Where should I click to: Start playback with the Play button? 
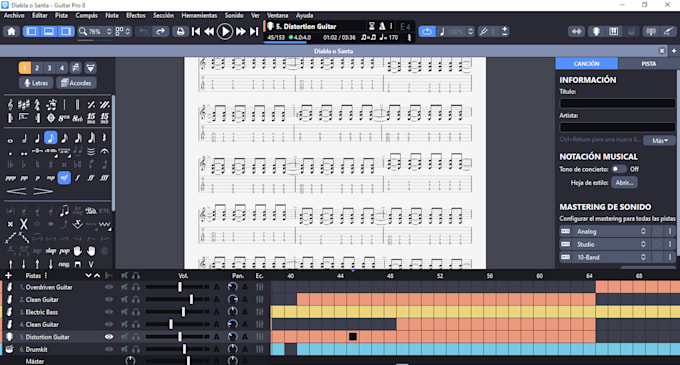tap(225, 31)
